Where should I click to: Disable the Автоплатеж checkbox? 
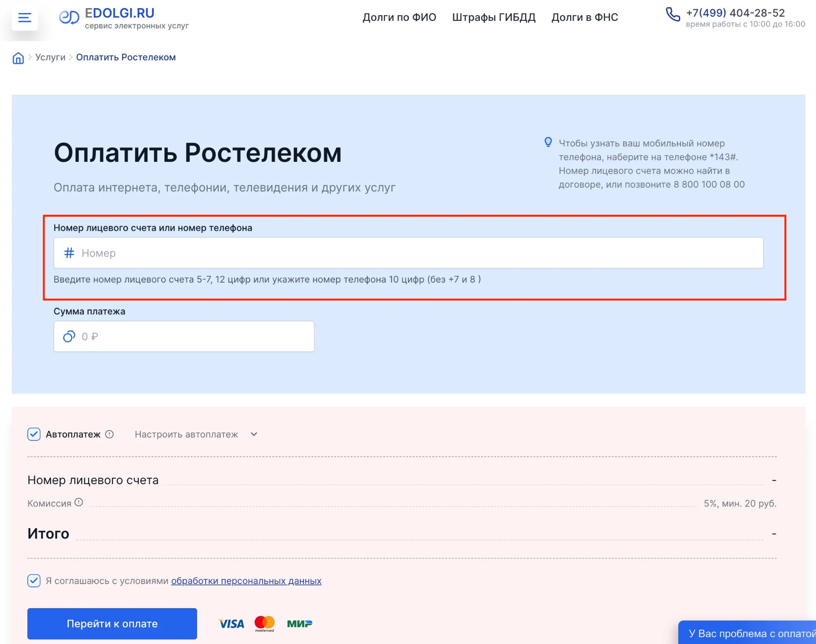point(33,434)
